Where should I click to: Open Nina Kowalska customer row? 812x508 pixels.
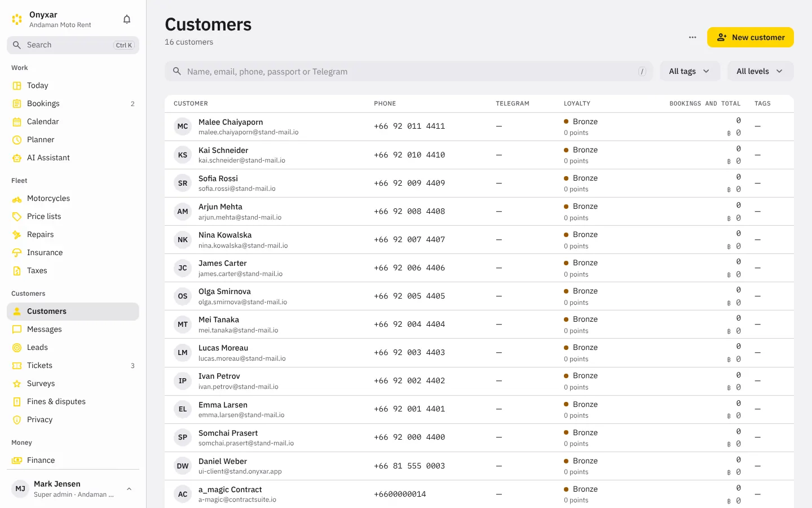(x=479, y=239)
